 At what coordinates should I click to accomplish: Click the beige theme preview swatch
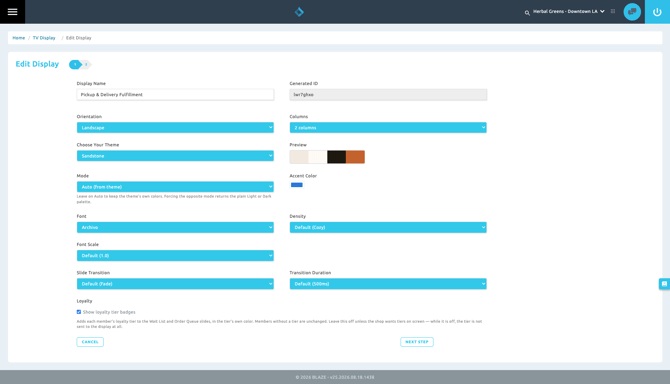299,157
